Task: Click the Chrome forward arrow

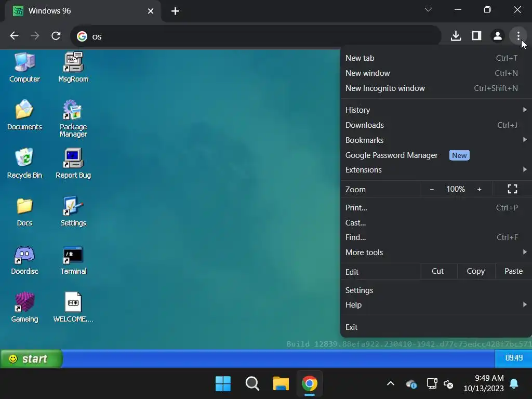Action: (35, 36)
